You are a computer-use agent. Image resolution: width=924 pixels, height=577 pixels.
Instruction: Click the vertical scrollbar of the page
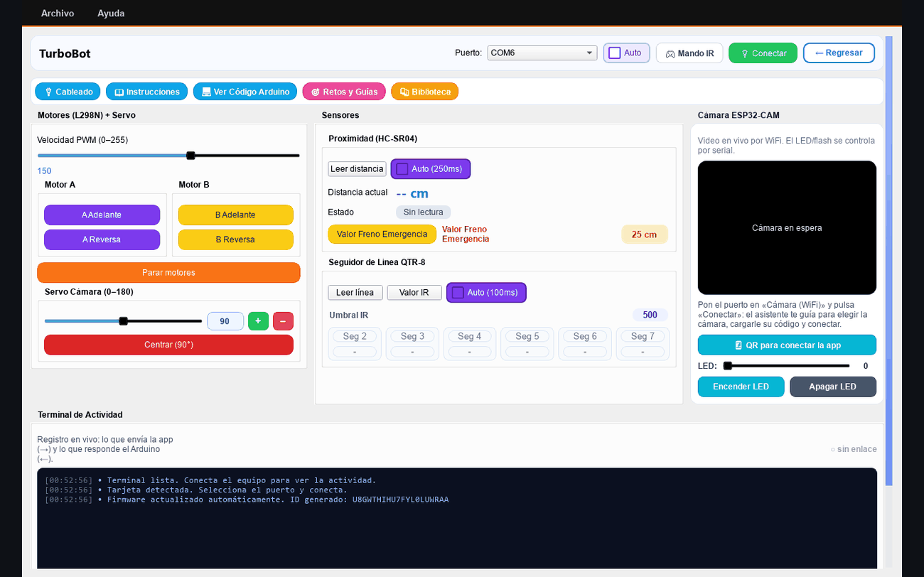pyautogui.click(x=888, y=261)
